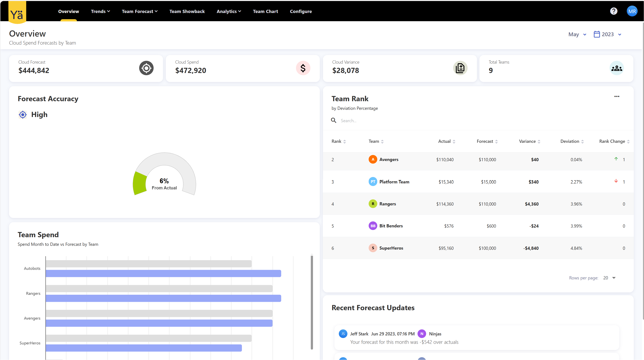This screenshot has height=360, width=644.
Task: Open the May month dropdown
Action: pos(577,34)
